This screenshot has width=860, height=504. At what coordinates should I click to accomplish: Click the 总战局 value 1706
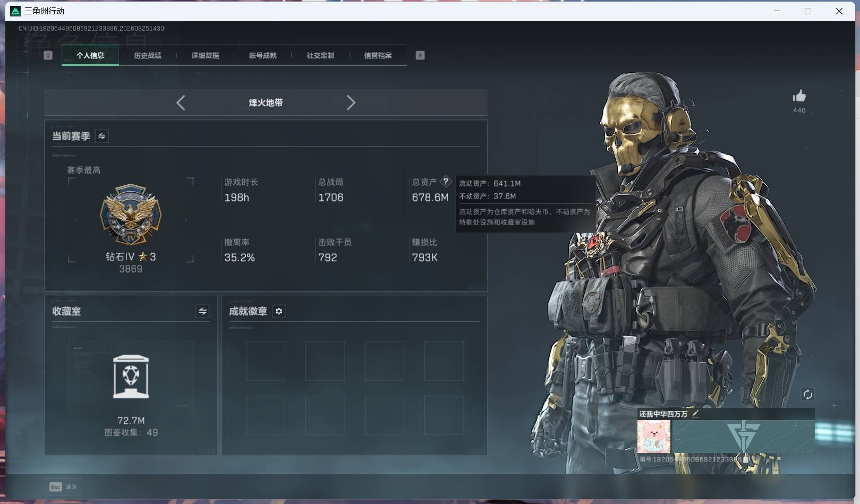pyautogui.click(x=331, y=198)
